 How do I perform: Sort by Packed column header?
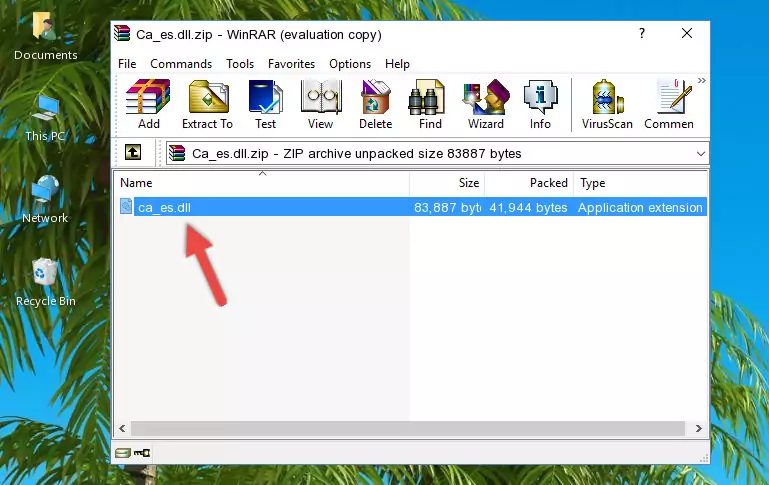click(529, 183)
